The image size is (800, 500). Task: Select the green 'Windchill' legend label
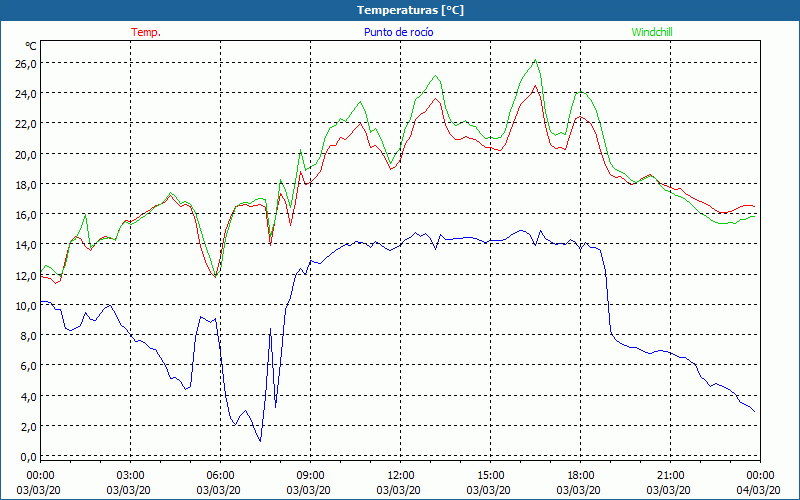point(652,32)
